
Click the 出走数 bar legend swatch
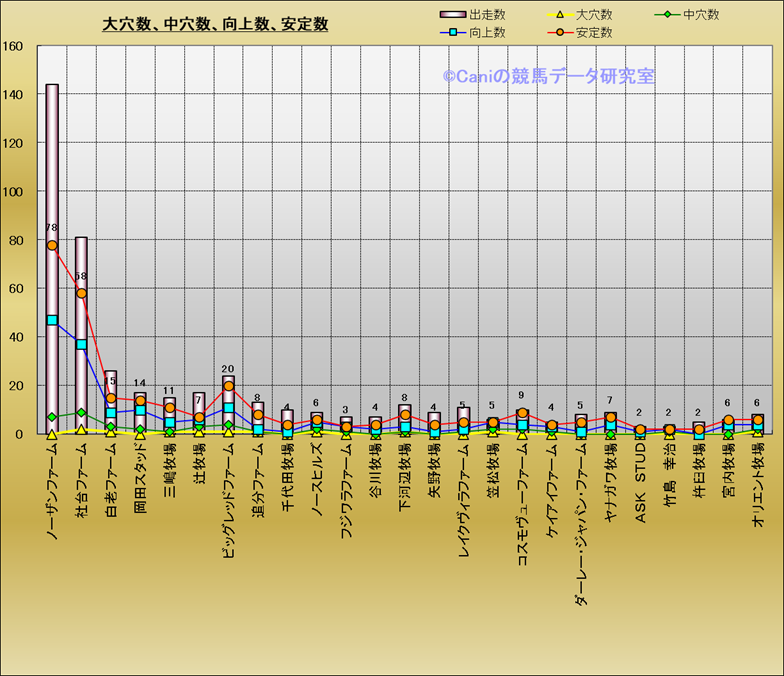coord(453,15)
